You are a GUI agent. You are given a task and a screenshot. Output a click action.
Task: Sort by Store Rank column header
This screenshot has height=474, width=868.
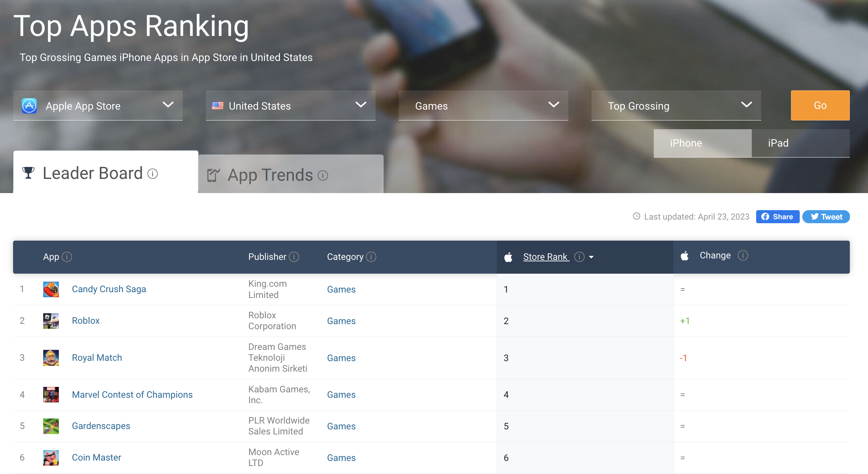pyautogui.click(x=546, y=257)
